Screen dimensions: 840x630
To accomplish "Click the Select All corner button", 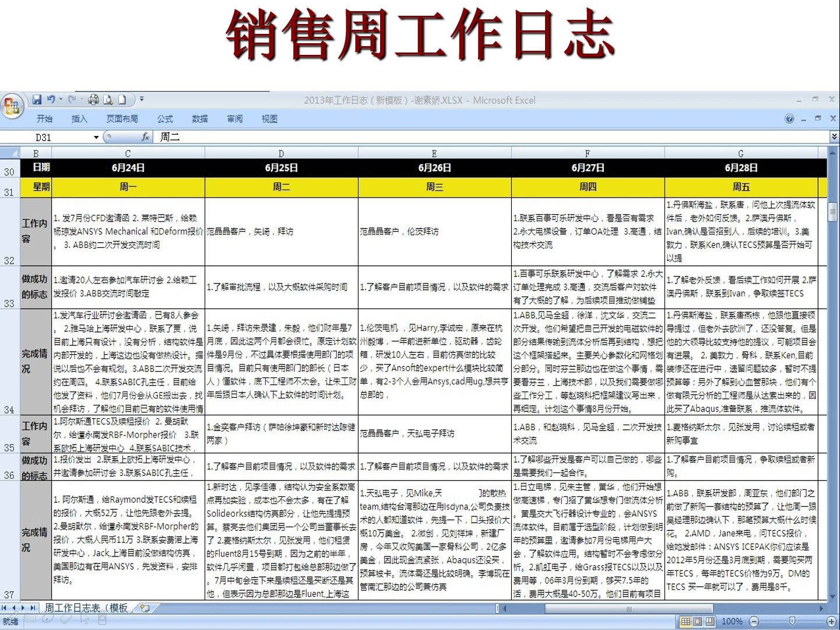I will click(x=10, y=153).
